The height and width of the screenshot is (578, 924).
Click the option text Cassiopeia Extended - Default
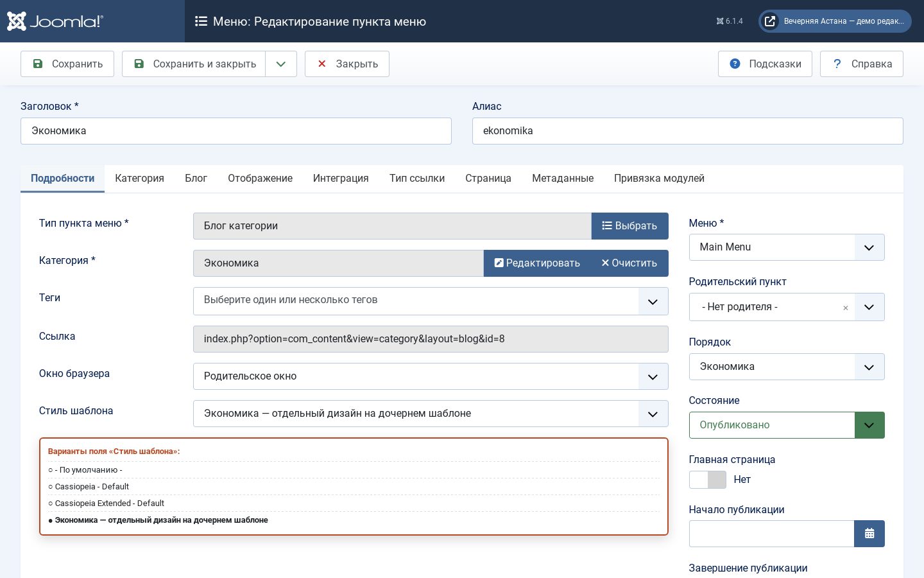(110, 504)
